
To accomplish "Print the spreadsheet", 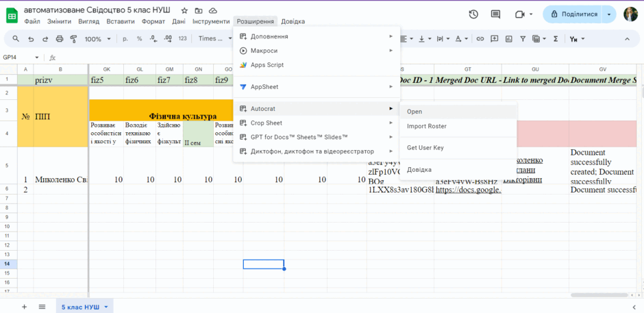I will [60, 38].
